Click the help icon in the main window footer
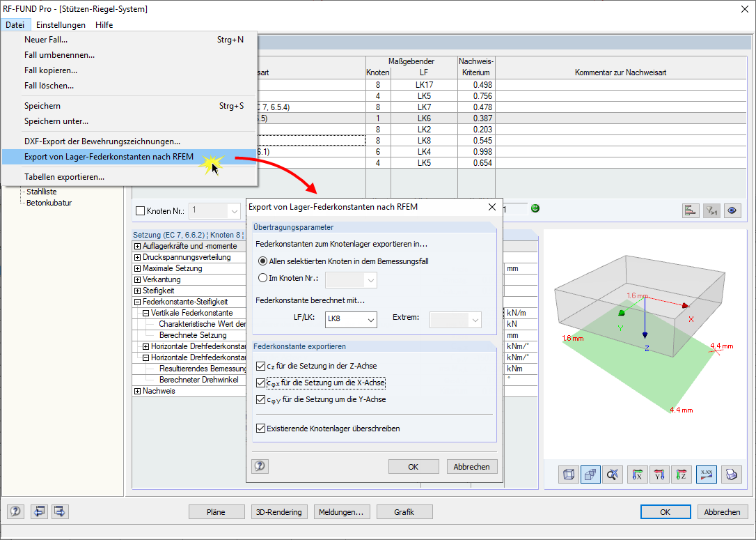The height and width of the screenshot is (540, 756). (15, 511)
